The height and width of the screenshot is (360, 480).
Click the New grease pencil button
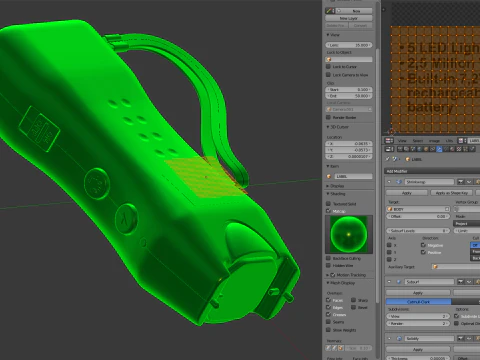(x=354, y=11)
